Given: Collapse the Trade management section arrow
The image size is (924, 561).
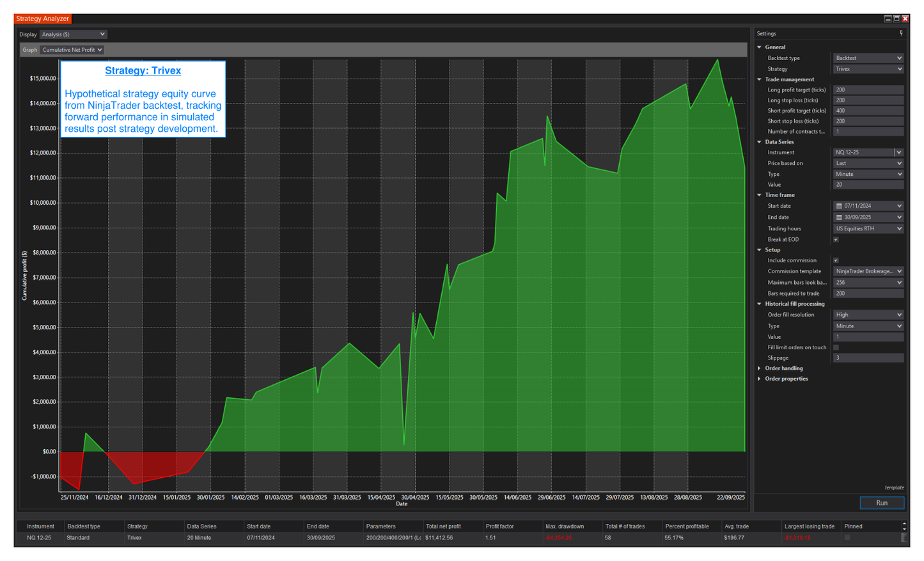Looking at the screenshot, I should click(x=760, y=79).
